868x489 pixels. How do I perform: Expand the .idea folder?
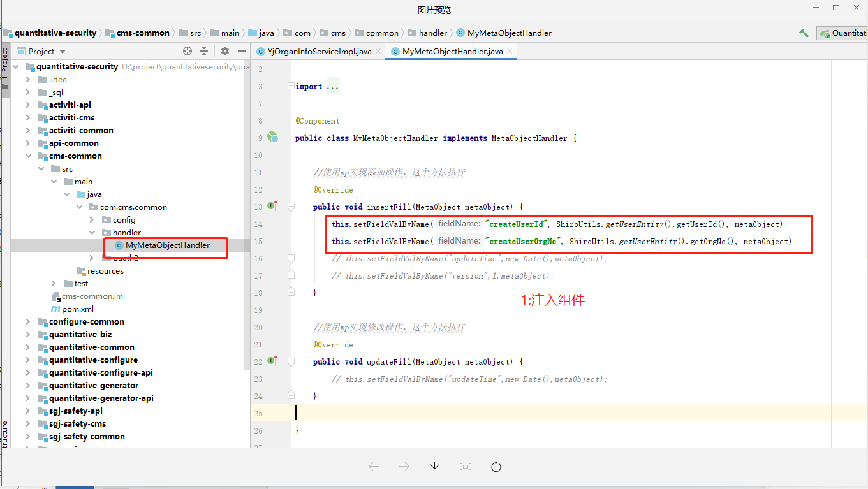[28, 80]
